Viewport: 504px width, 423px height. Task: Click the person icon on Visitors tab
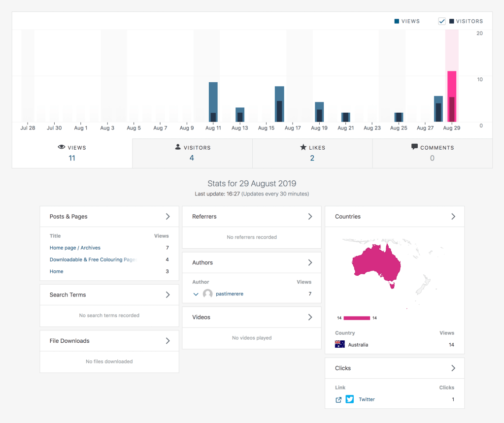point(178,147)
